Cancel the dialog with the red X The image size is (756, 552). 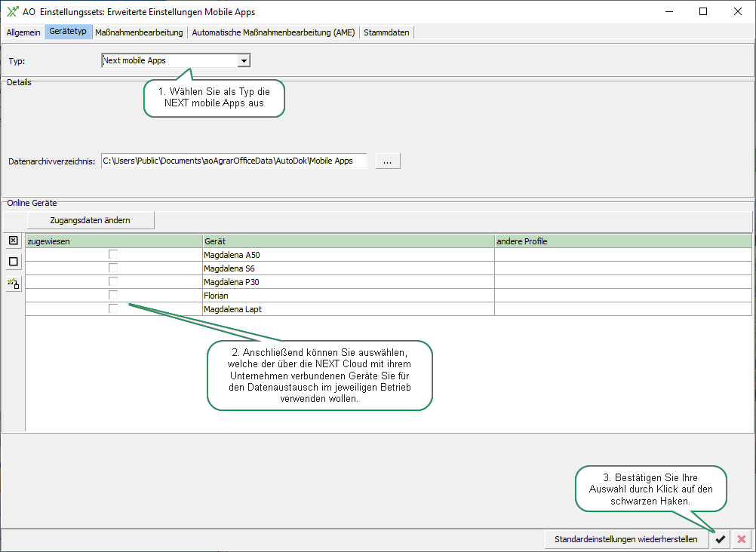click(742, 539)
